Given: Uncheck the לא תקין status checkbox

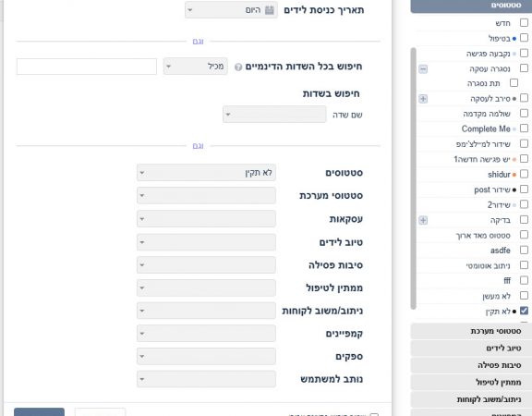Looking at the screenshot, I should pos(524,311).
